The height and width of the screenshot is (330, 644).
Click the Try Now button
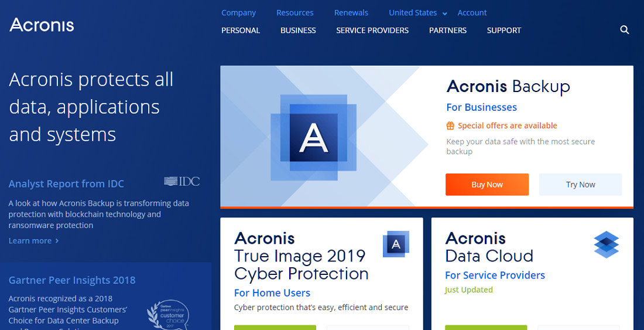click(x=580, y=185)
